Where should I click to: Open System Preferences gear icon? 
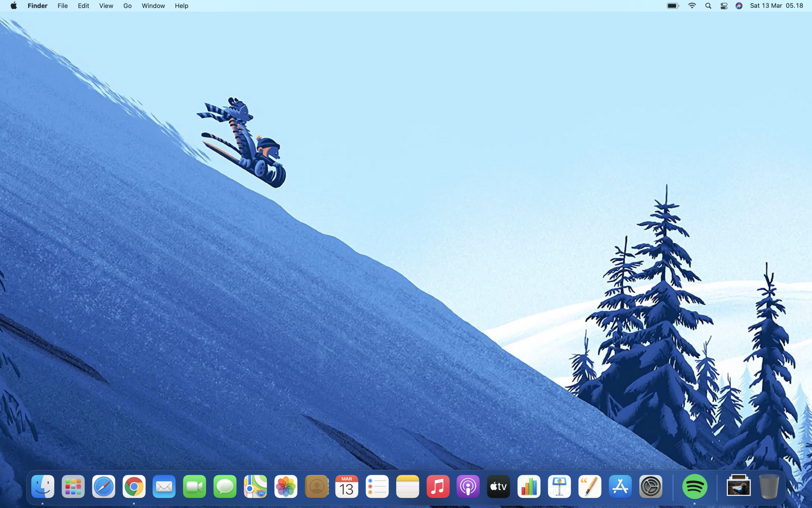651,486
